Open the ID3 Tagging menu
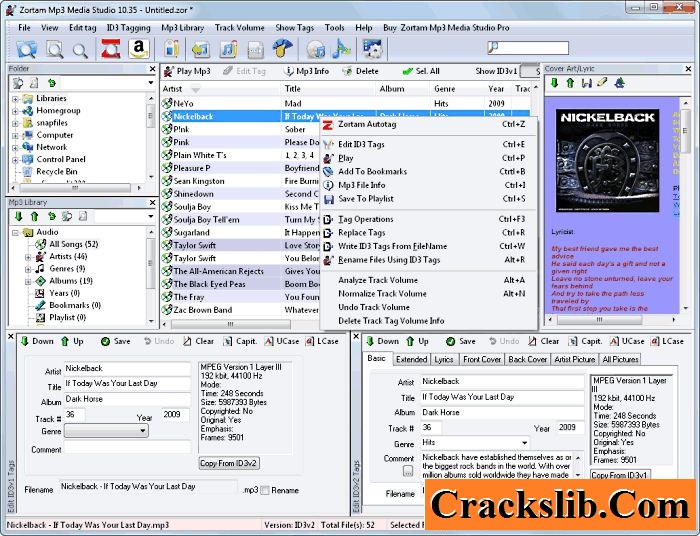Viewport: 700px width, 536px height. (x=128, y=28)
